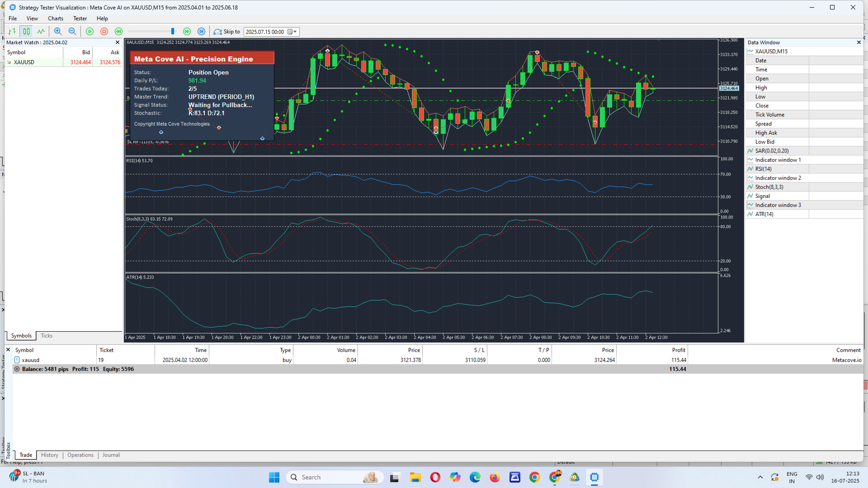The image size is (868, 488).
Task: Open File Explorer from taskbar
Action: pos(415,477)
